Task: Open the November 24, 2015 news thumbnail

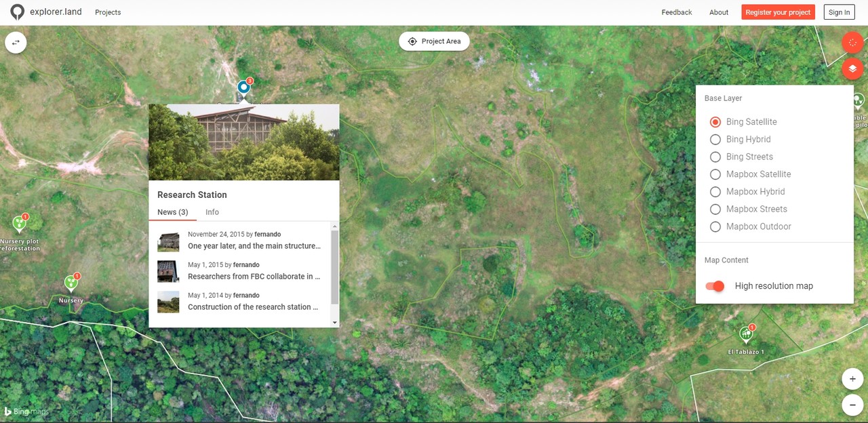Action: 168,241
